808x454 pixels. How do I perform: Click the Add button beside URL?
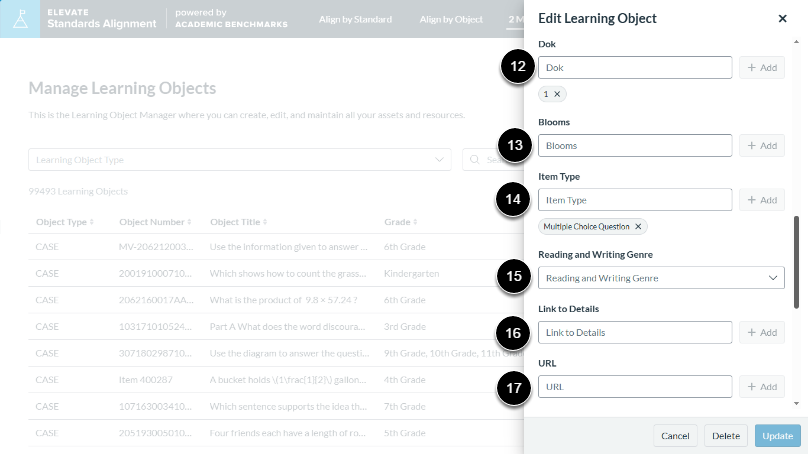[762, 387]
